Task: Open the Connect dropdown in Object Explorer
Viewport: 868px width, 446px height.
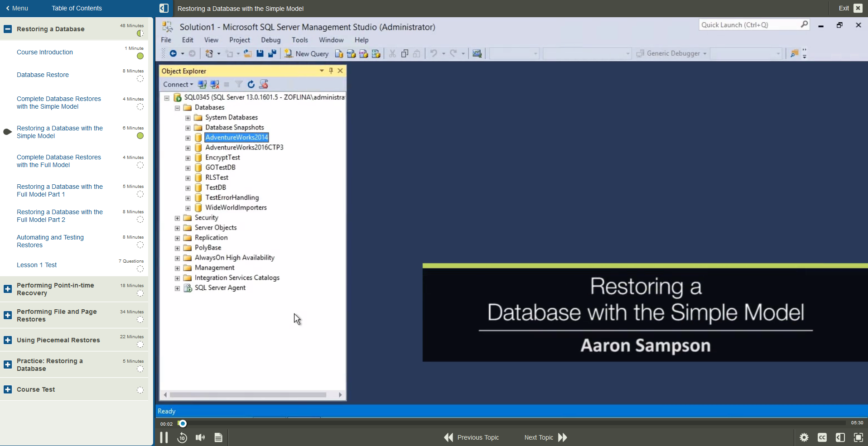Action: [178, 84]
